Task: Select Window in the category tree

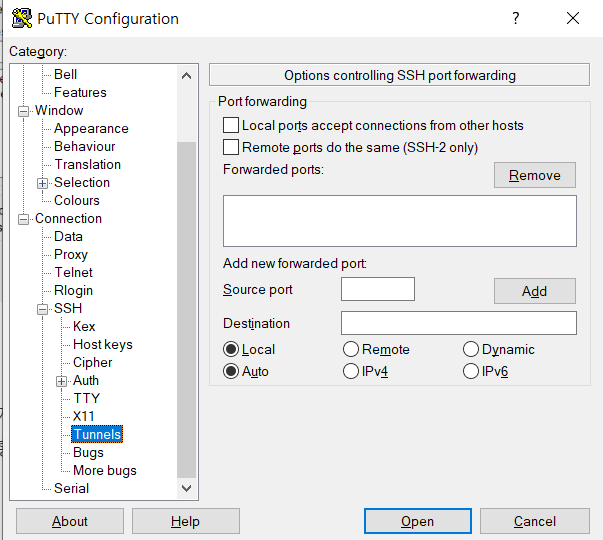Action: 59,110
